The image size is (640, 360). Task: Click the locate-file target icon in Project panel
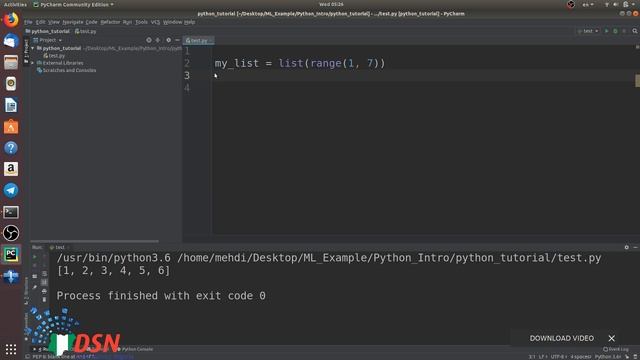tap(149, 40)
